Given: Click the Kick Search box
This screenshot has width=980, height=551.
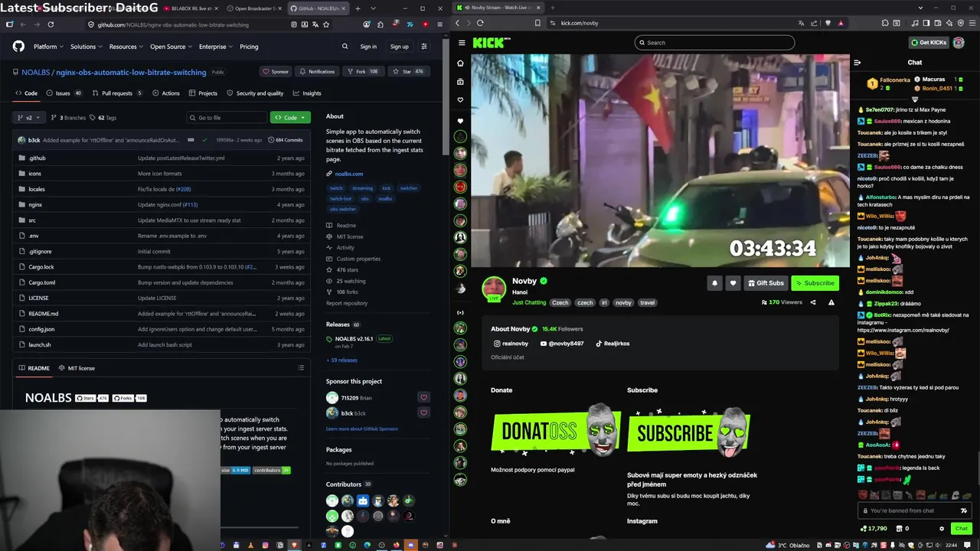Looking at the screenshot, I should [714, 43].
